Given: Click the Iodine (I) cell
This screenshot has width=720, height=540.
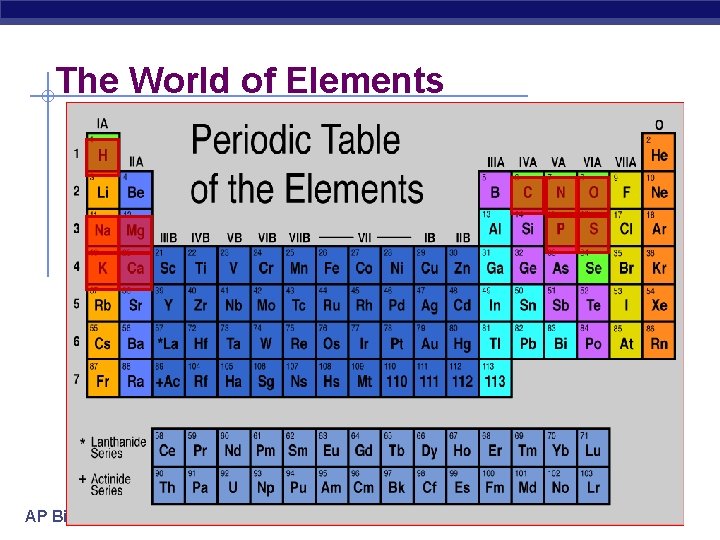Looking at the screenshot, I should tap(626, 303).
